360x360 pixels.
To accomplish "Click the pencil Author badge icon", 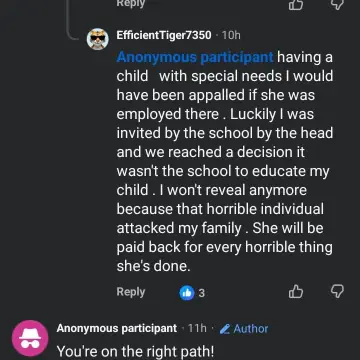I will pyautogui.click(x=225, y=329).
